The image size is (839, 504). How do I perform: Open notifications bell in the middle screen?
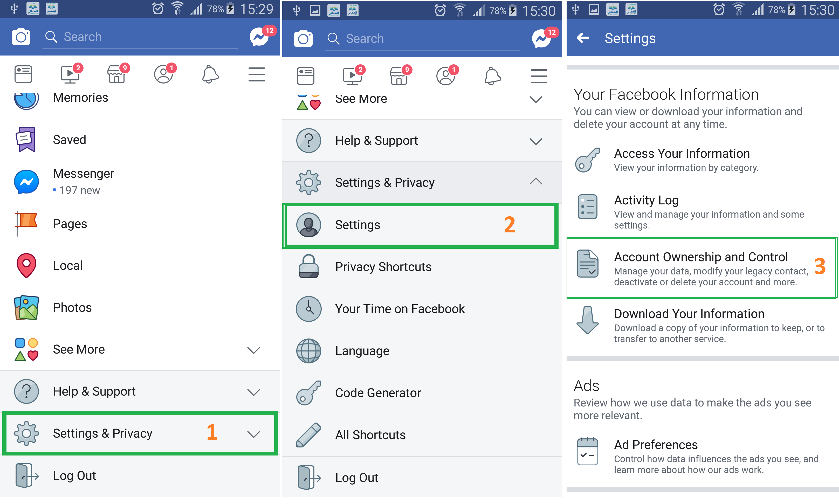coord(493,76)
